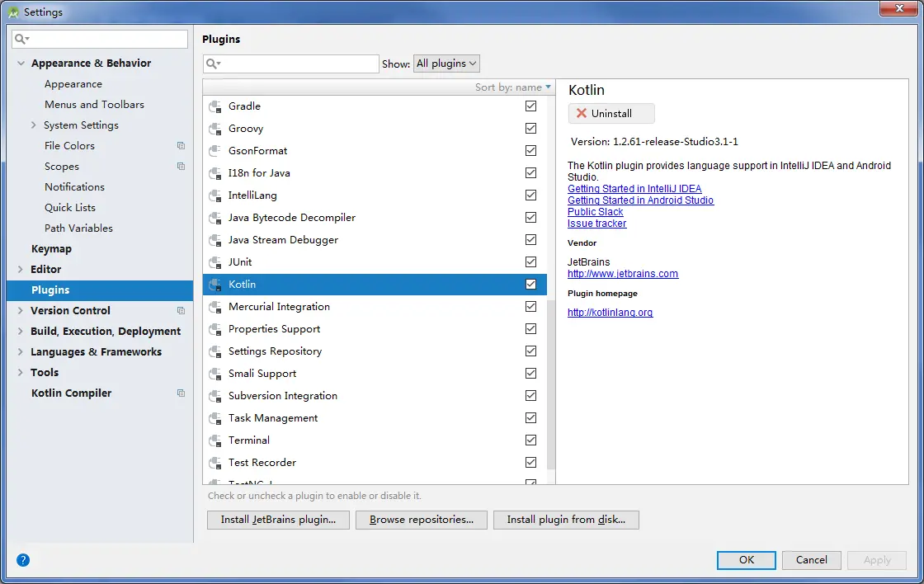Screen dimensions: 924x584
Task: Click the project-level icon beside Scopes
Action: coord(181,166)
